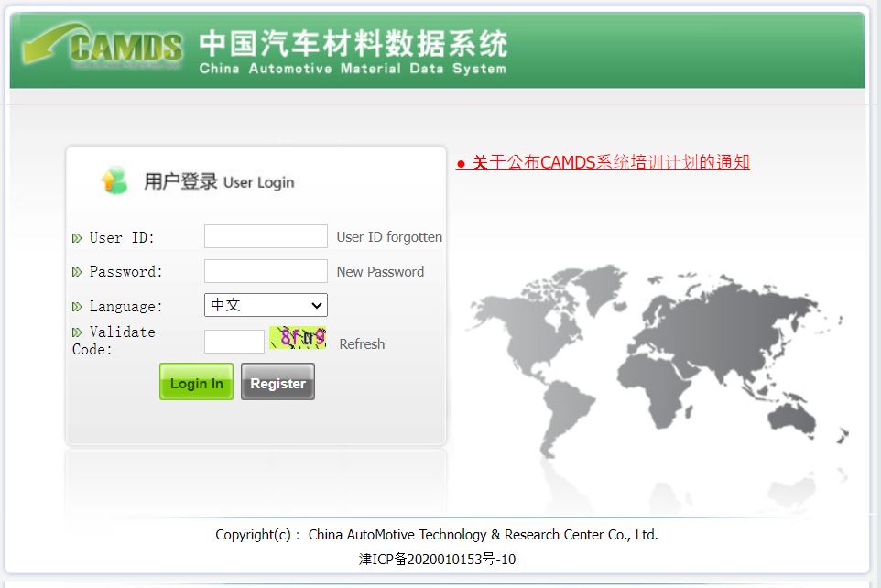Click the gray Register button

[x=277, y=382]
